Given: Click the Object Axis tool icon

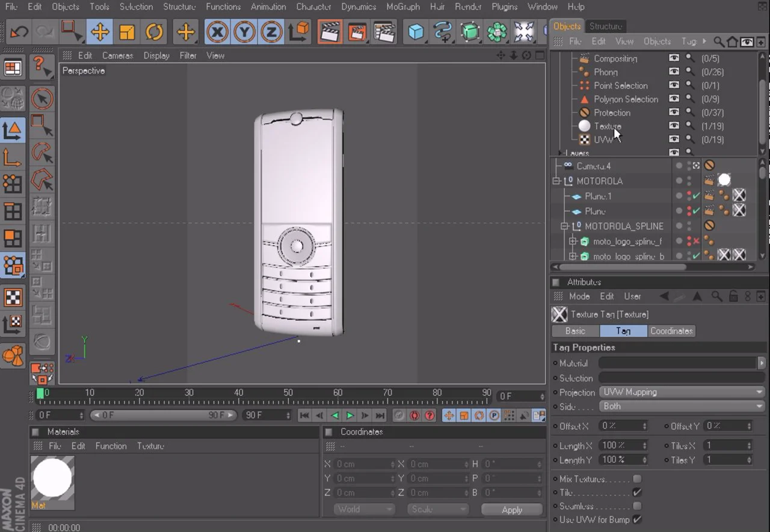Looking at the screenshot, I should point(13,157).
